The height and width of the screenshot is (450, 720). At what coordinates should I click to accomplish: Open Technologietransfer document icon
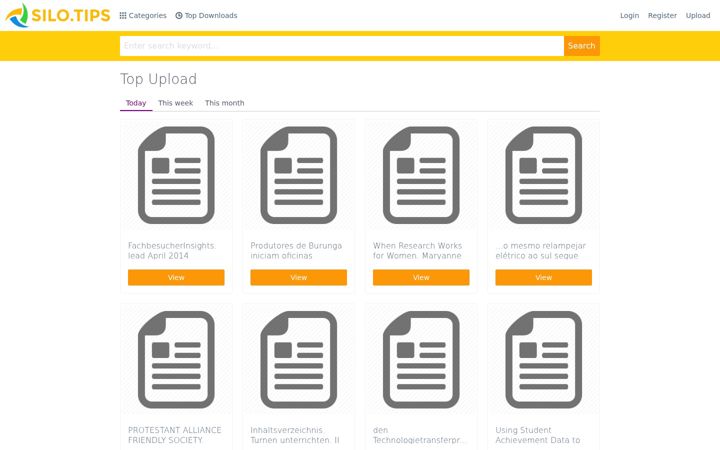(421, 360)
